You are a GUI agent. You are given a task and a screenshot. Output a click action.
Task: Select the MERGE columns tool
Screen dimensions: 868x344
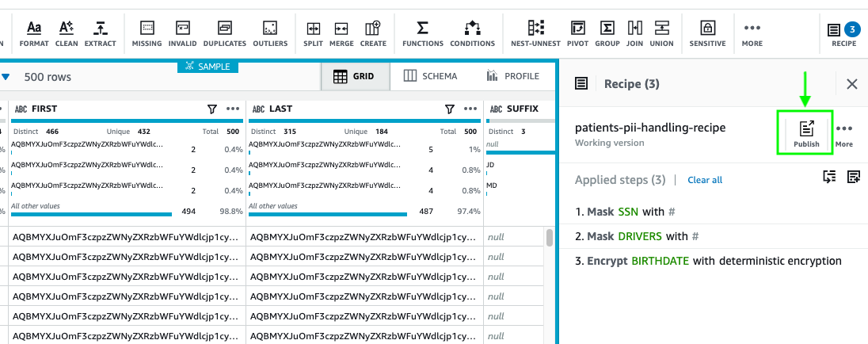[x=341, y=34]
